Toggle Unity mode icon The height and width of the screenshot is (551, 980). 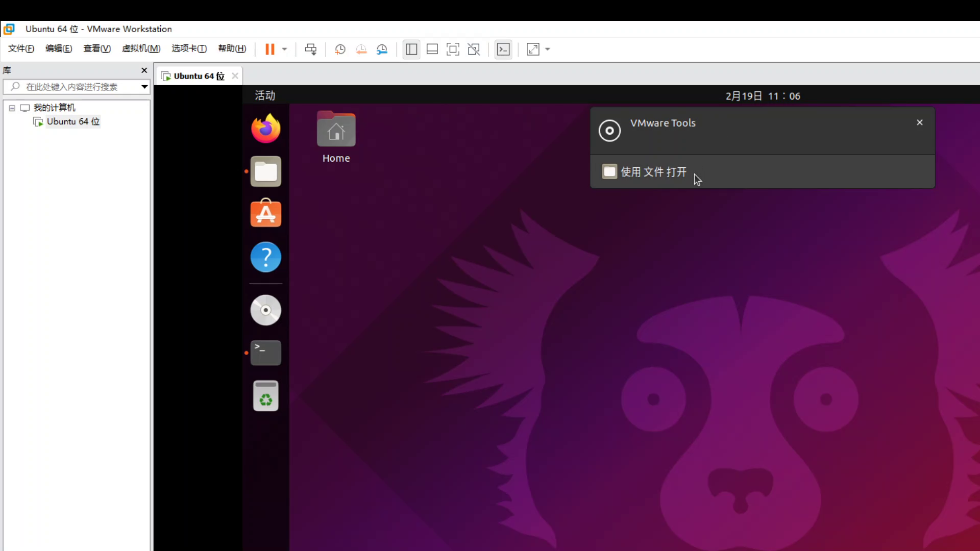(474, 49)
